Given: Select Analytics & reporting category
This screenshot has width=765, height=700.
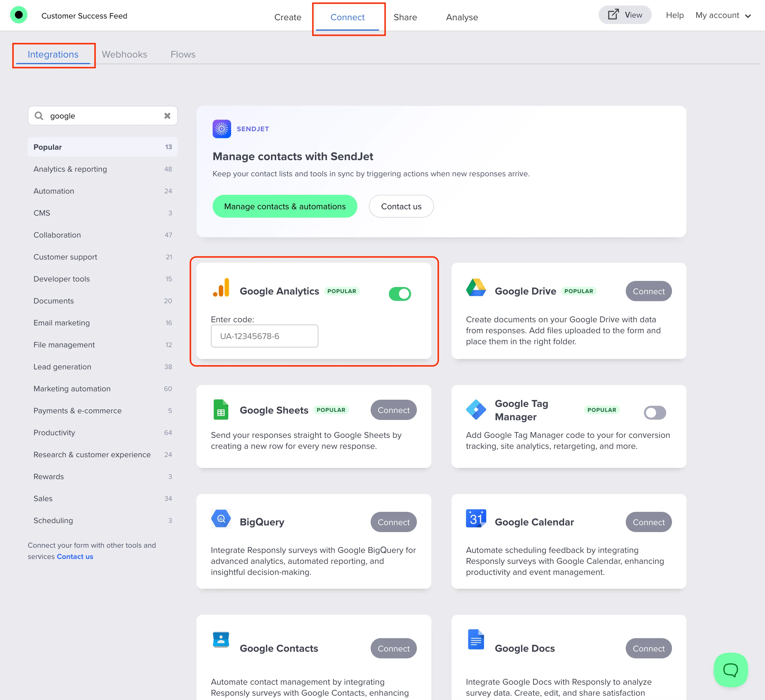Looking at the screenshot, I should pos(103,169).
